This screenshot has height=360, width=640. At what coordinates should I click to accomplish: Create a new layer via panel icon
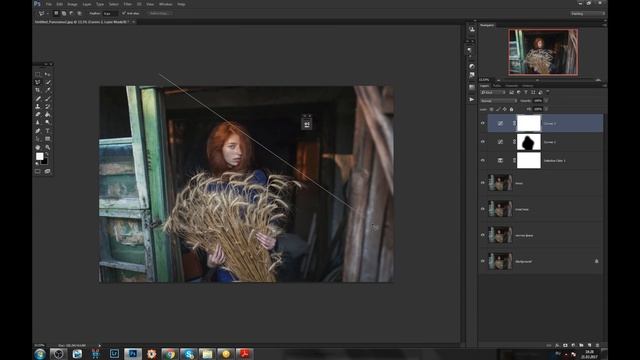[x=589, y=345]
